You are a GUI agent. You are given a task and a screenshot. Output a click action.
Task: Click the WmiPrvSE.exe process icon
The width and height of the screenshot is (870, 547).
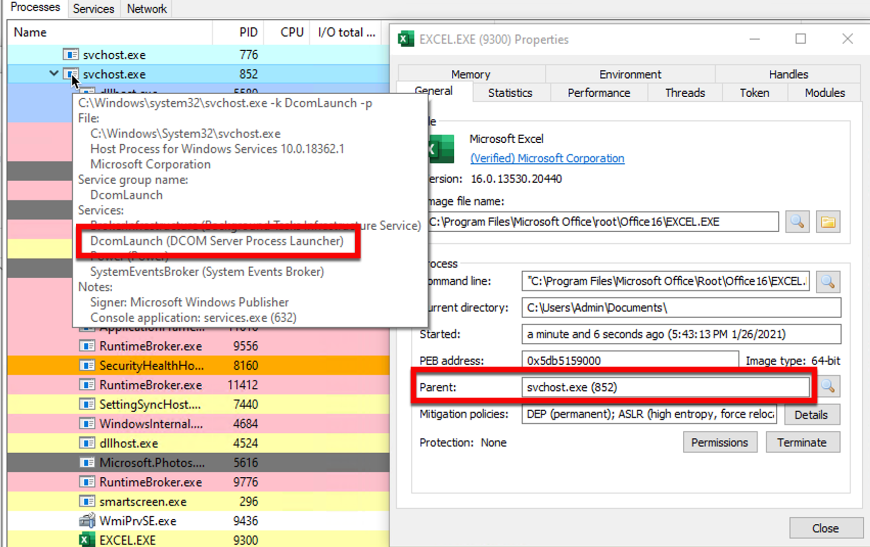point(88,521)
